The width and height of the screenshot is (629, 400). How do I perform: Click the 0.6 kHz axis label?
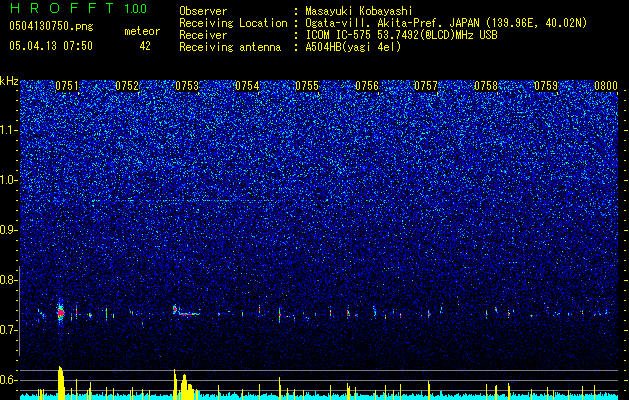coord(9,380)
